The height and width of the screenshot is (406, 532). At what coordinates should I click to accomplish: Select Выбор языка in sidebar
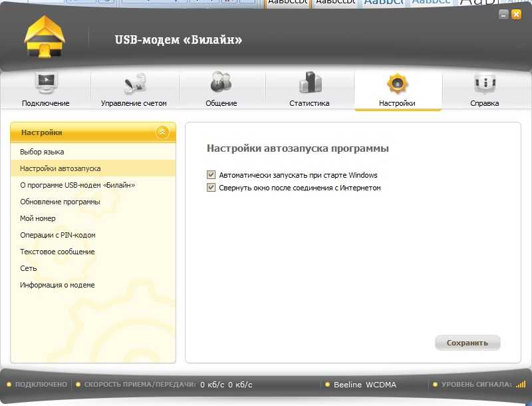coord(93,152)
